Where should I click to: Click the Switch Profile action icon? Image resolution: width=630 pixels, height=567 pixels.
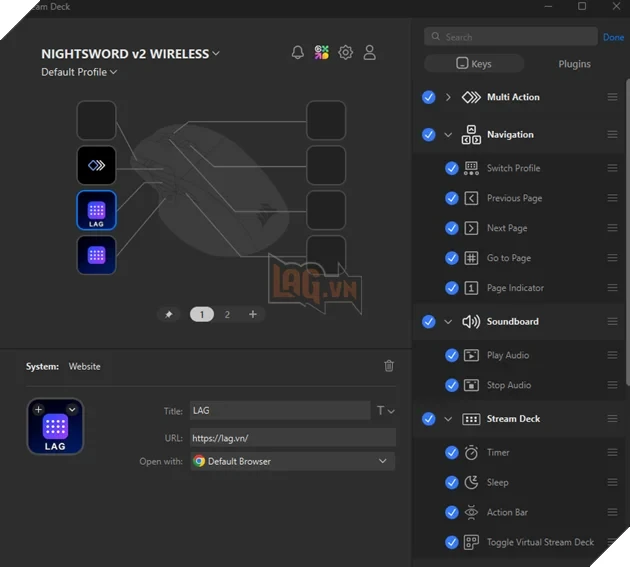[471, 168]
